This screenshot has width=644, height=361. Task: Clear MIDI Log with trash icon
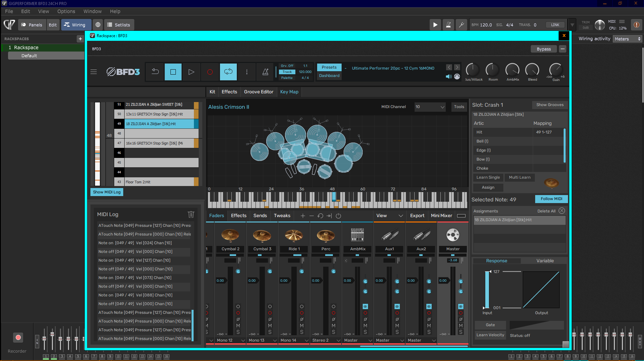191,214
